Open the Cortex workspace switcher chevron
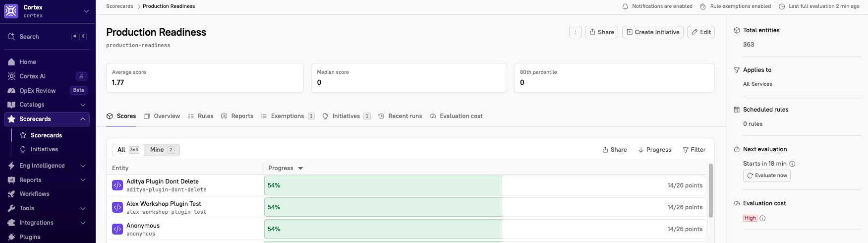Viewport: 868px width, 243px height. (86, 11)
